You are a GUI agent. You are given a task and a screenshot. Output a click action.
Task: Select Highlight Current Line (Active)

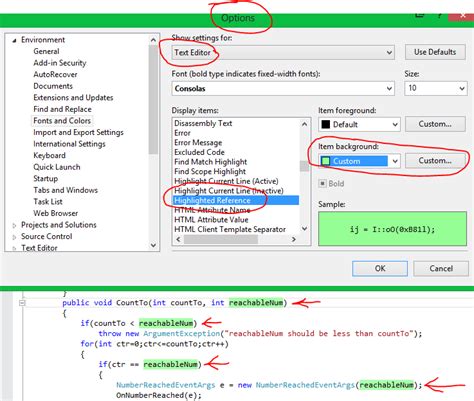tap(226, 181)
